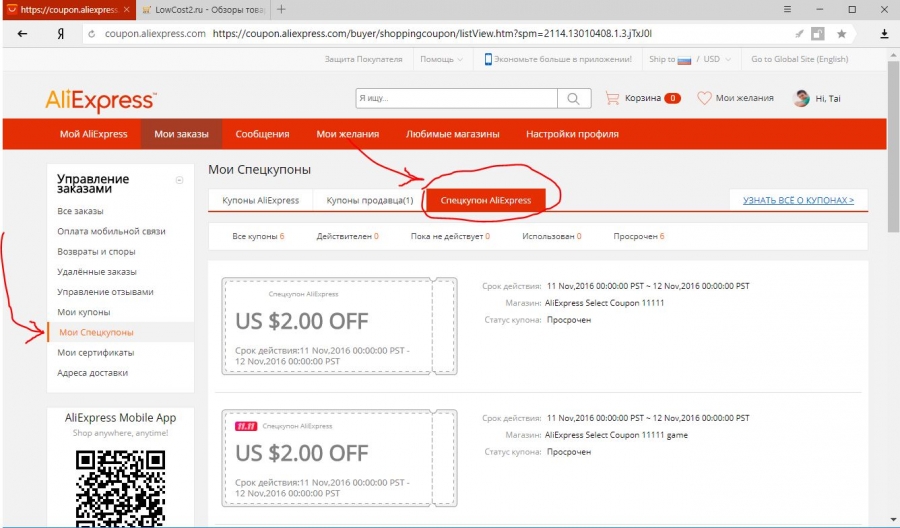Screen dimensions: 900x528
Task: Open downloads arrow icon in toolbar
Action: [x=885, y=34]
